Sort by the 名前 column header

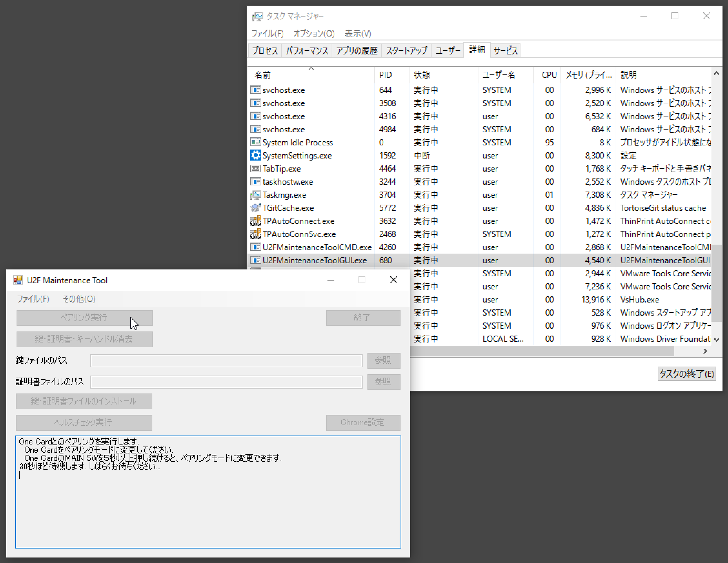[311, 75]
